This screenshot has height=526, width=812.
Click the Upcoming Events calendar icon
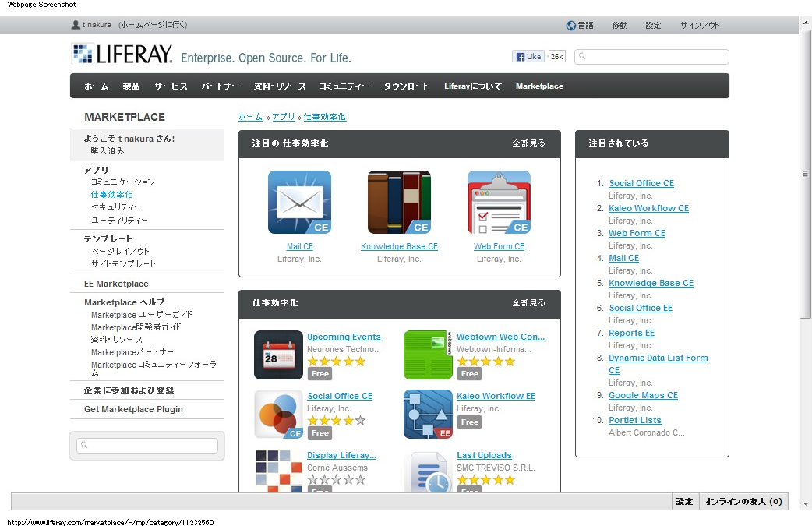pos(279,355)
